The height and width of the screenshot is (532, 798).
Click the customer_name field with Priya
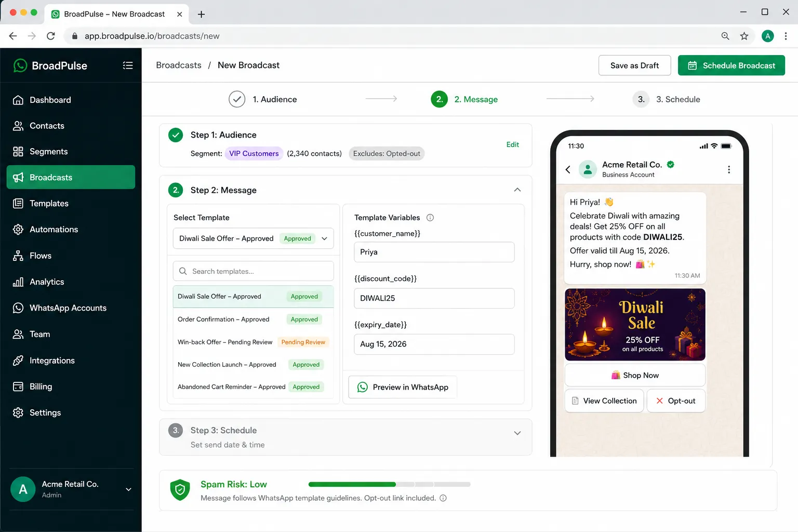(x=434, y=252)
